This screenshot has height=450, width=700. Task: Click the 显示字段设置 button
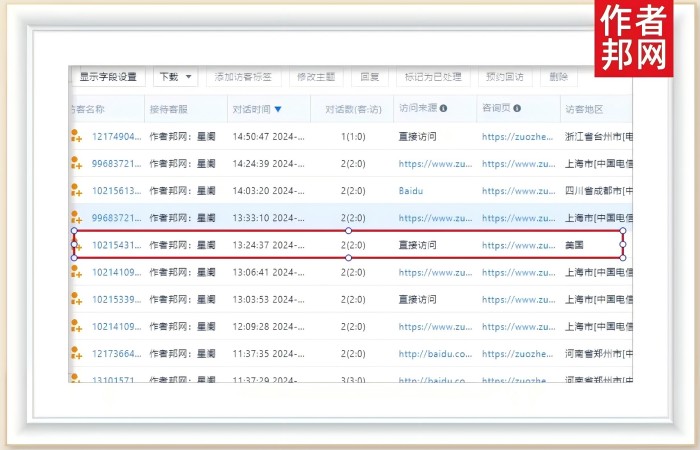click(108, 77)
